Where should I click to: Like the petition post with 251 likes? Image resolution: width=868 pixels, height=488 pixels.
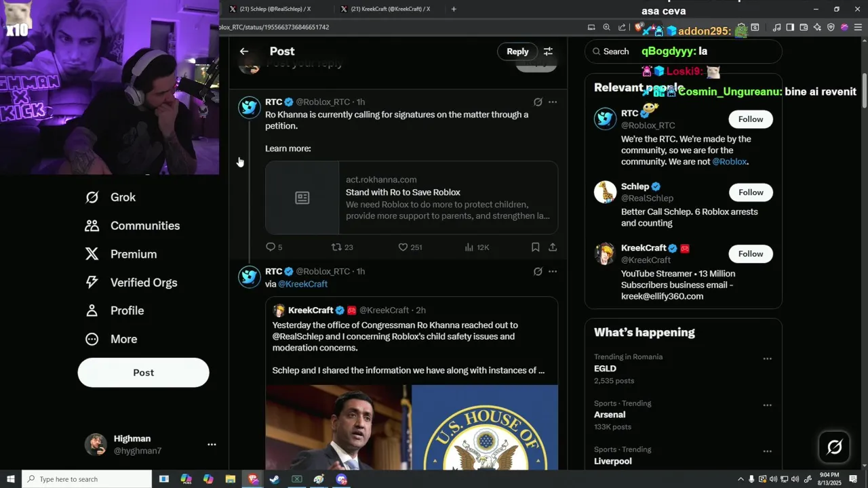(410, 247)
